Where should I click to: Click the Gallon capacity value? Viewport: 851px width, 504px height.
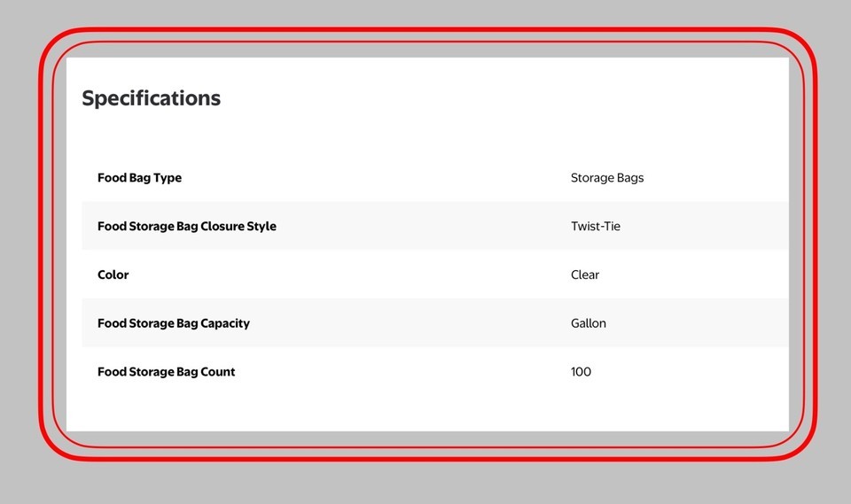click(x=589, y=323)
